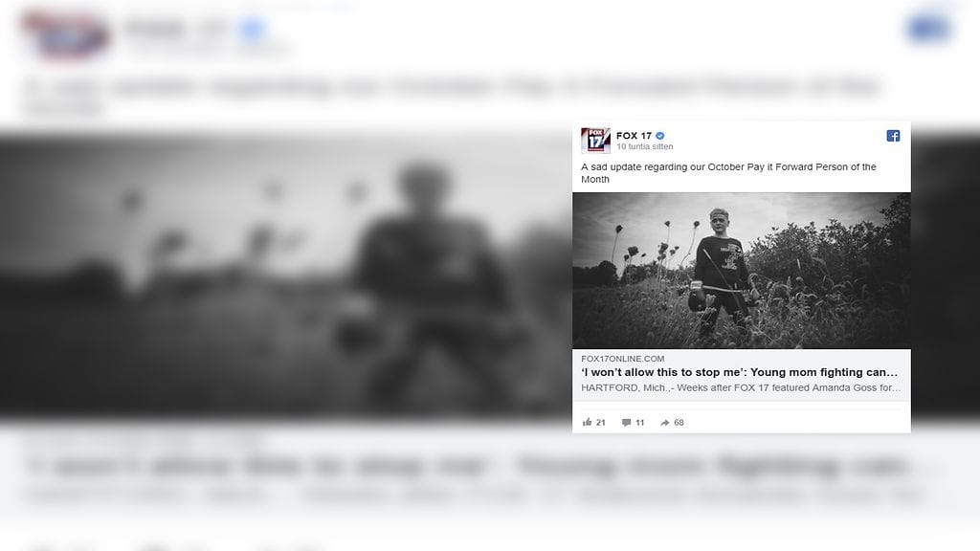Click the blue verified badge beside FOX 17

click(660, 136)
